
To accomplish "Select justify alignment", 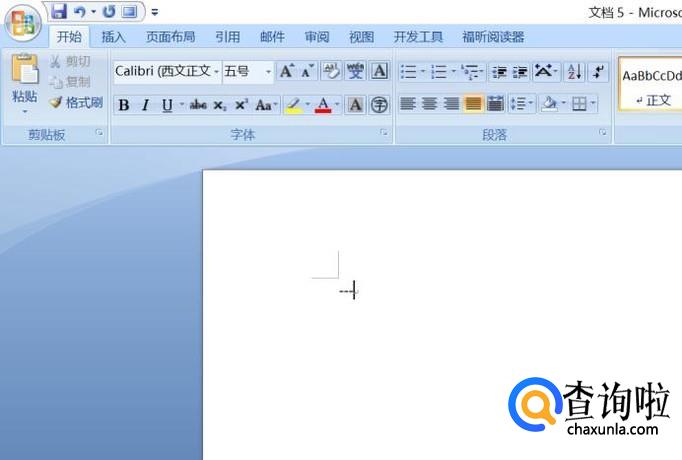I will click(473, 104).
